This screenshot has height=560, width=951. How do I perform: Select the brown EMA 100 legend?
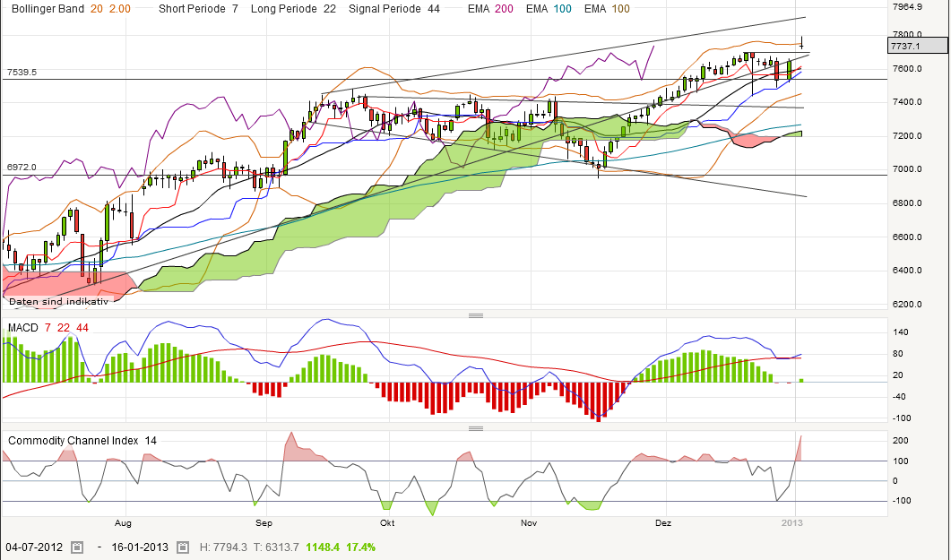[606, 9]
